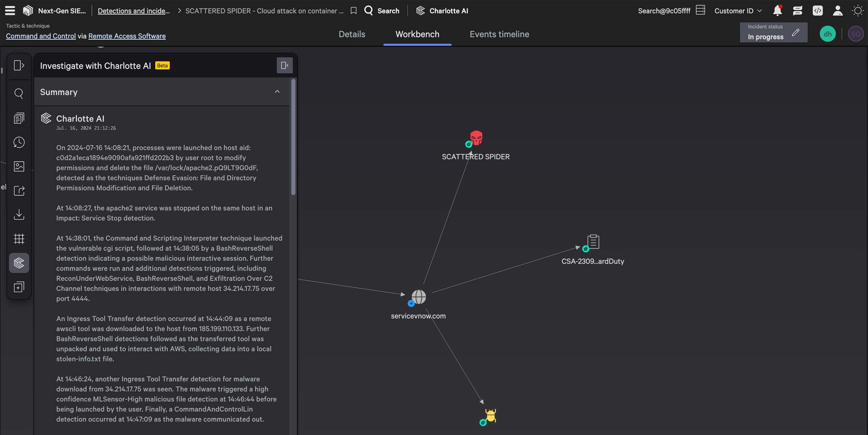Open the Details tab

tap(352, 34)
